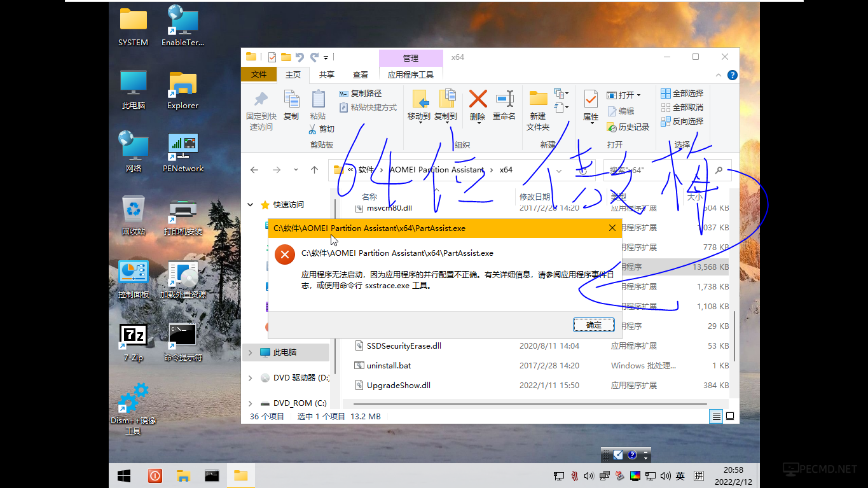The width and height of the screenshot is (868, 488).
Task: Open 控制面板 from the desktop
Action: tap(134, 279)
